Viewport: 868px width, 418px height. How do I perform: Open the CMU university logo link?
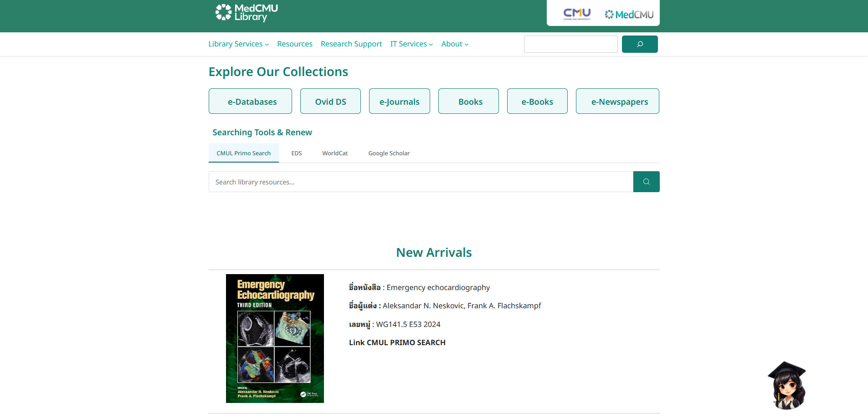(x=577, y=14)
